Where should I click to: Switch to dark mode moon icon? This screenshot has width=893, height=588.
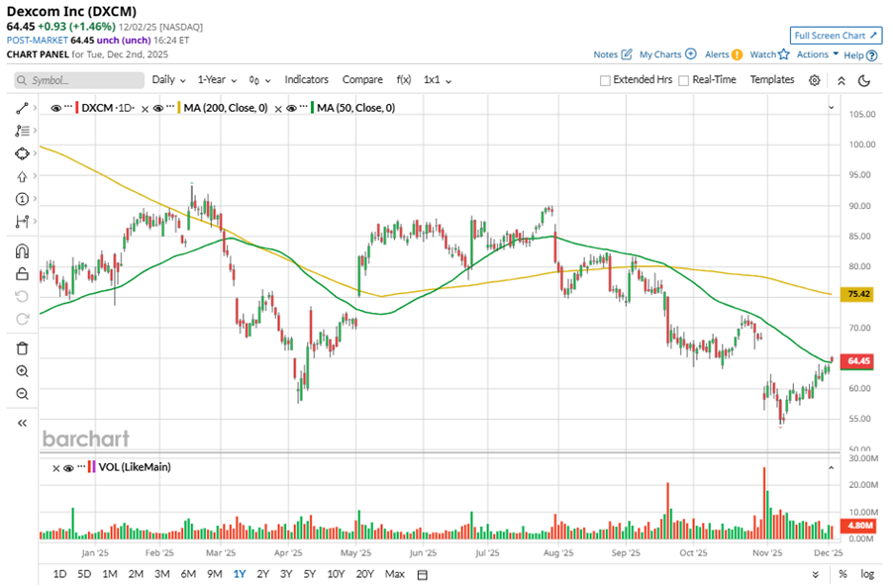pos(864,80)
